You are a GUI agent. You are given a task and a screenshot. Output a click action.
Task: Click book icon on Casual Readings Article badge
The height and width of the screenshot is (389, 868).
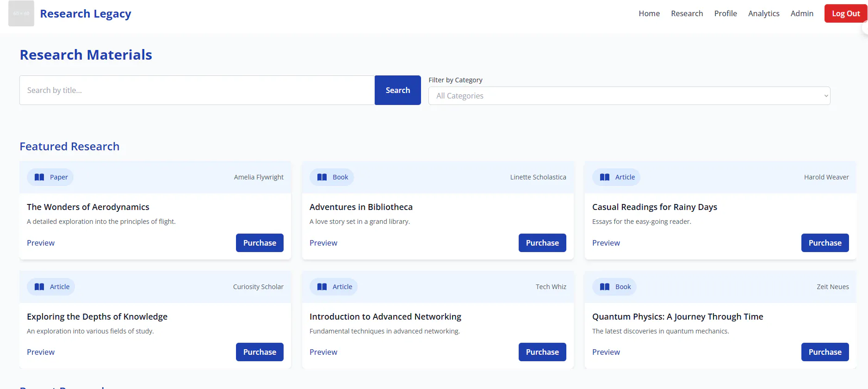[x=605, y=177]
